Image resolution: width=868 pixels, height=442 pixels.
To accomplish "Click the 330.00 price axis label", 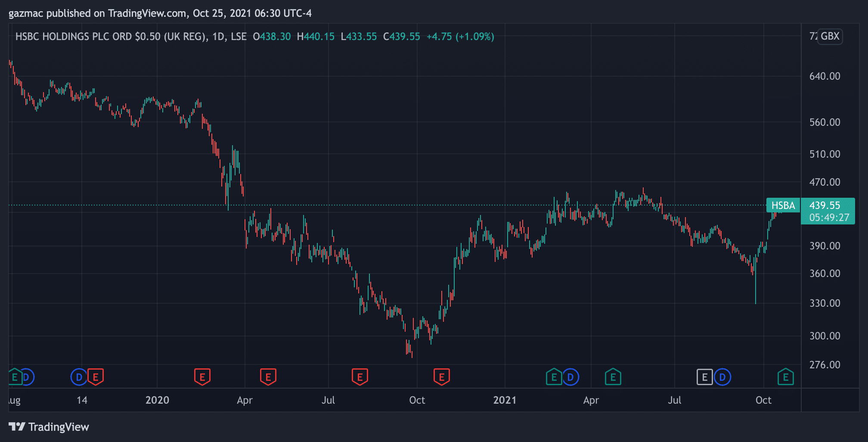I will (825, 303).
